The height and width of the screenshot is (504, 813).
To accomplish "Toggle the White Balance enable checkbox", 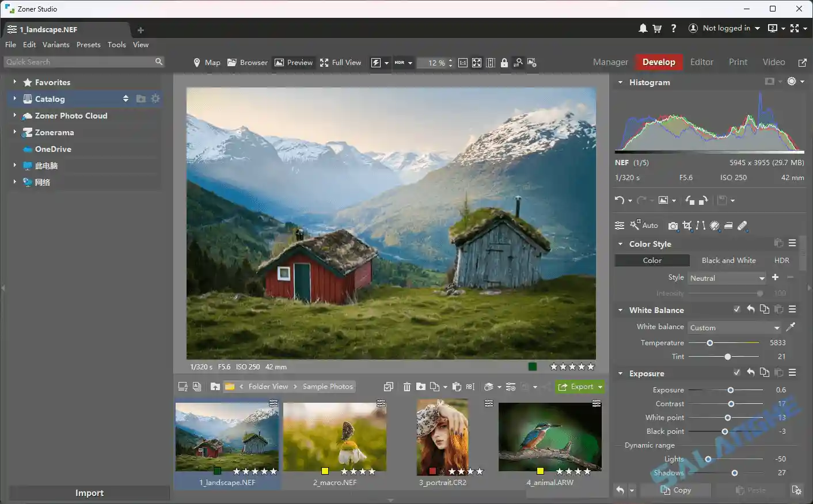I will (x=736, y=309).
